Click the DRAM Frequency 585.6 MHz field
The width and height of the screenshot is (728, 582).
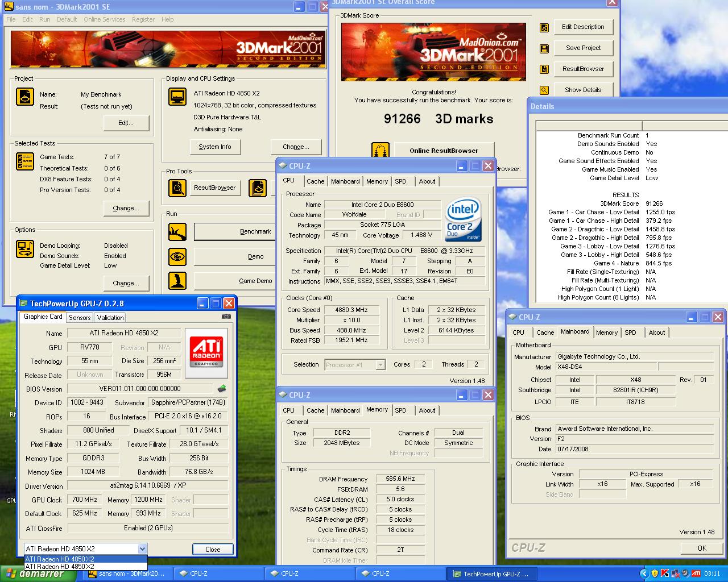(400, 479)
